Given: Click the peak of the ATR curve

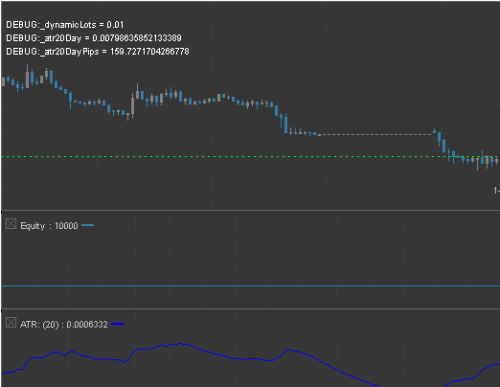Looking at the screenshot, I should coord(180,344).
